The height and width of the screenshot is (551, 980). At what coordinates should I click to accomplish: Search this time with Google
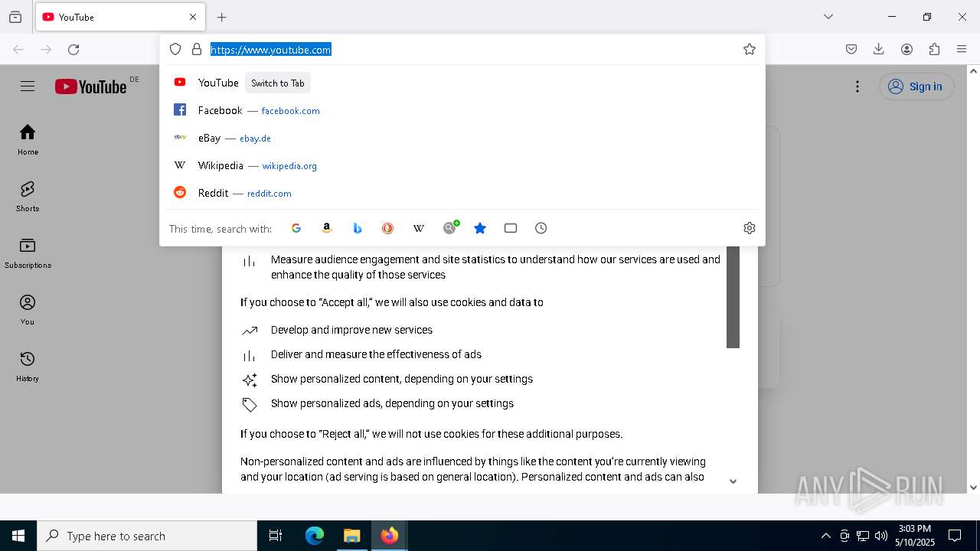click(296, 228)
